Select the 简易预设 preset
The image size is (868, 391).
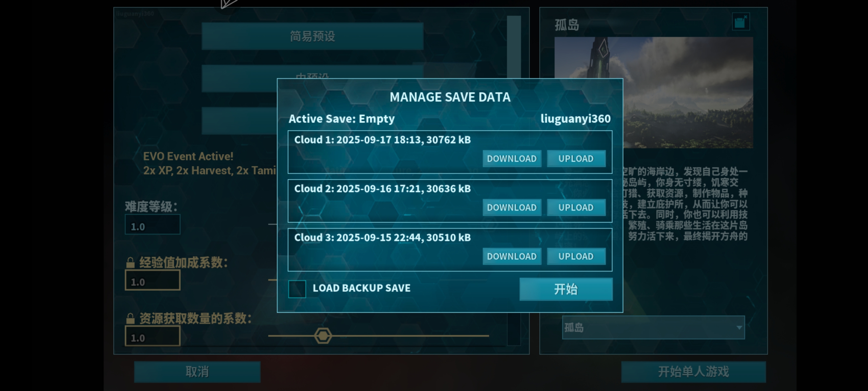pyautogui.click(x=312, y=36)
